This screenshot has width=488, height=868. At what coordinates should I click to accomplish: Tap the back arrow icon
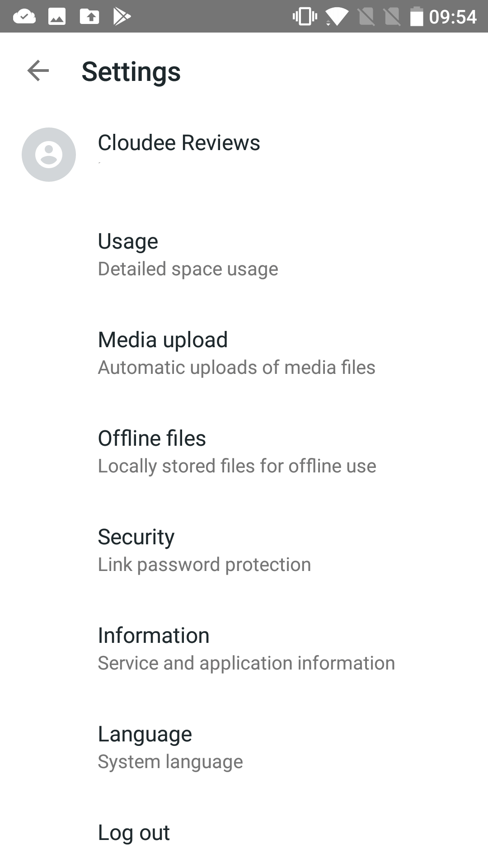[38, 71]
